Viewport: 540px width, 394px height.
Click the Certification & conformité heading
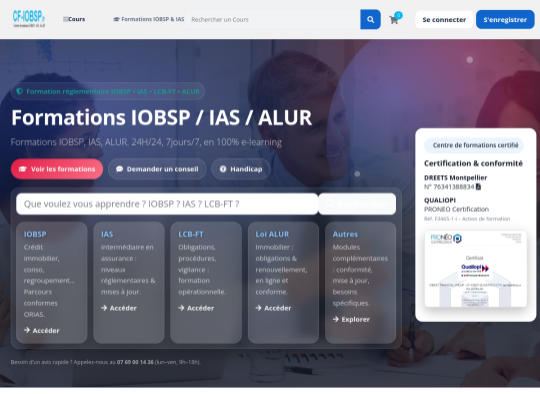pos(473,163)
